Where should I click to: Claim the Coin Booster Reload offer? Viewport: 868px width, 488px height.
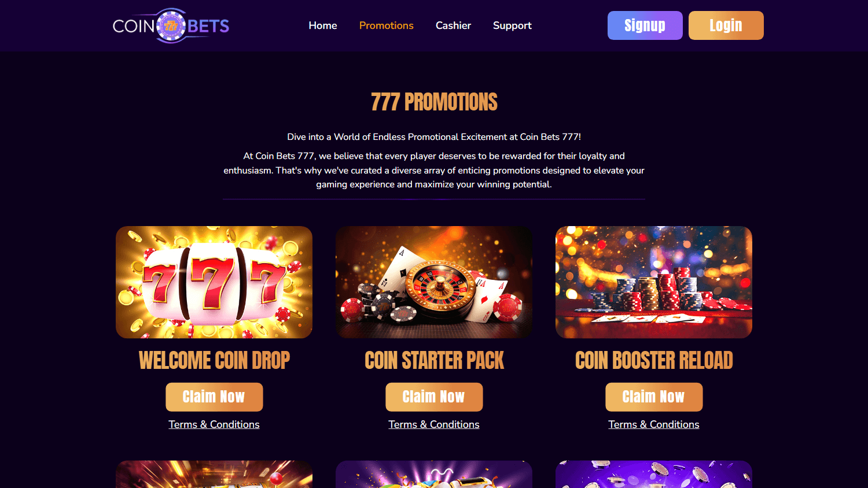(654, 397)
